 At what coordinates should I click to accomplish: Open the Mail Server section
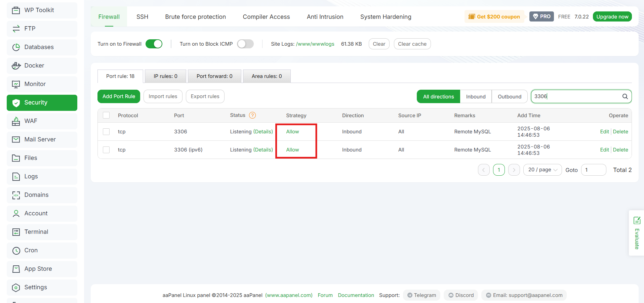40,139
